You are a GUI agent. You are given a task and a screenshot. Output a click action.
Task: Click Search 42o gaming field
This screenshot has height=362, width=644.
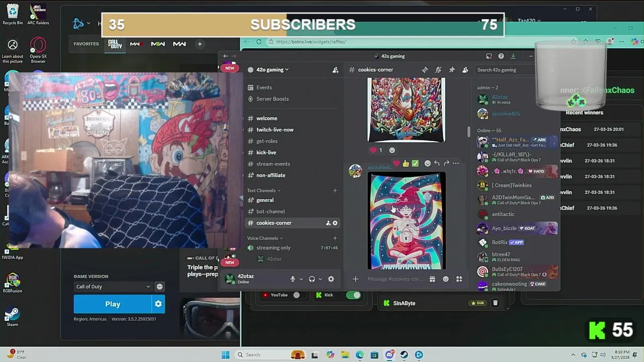(x=503, y=70)
